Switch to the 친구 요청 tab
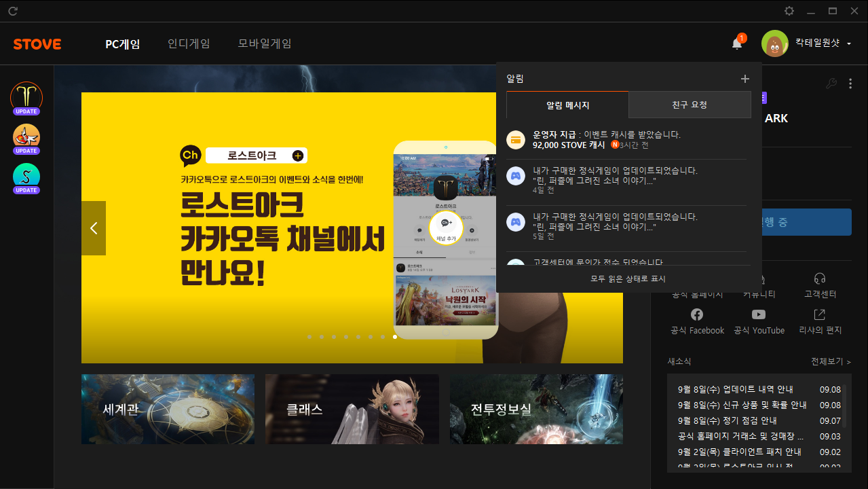 pos(690,105)
